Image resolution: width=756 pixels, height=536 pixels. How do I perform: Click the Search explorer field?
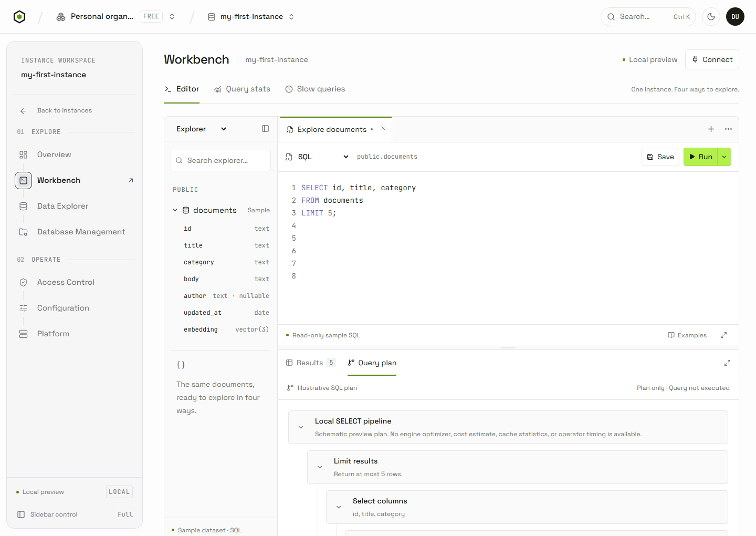coord(220,160)
